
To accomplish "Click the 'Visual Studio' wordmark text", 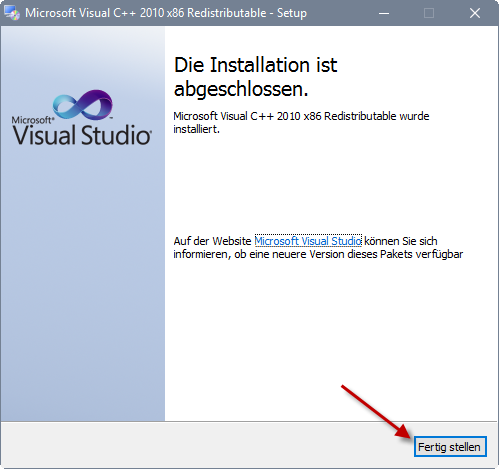I will (82, 135).
